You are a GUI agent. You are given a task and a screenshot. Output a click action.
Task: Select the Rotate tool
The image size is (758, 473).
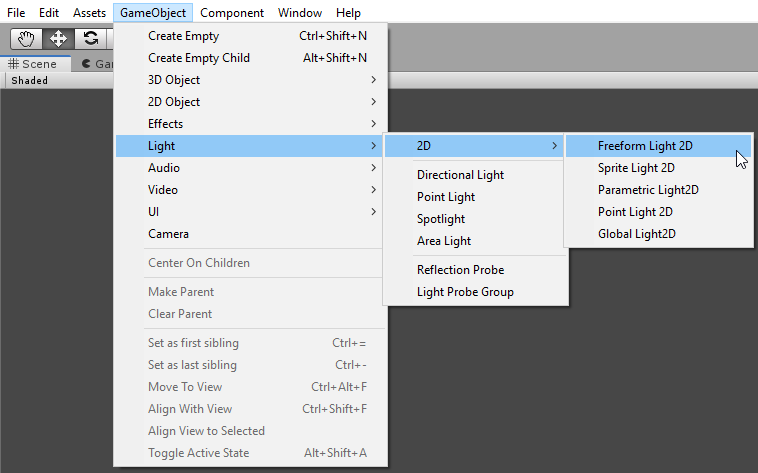point(91,38)
